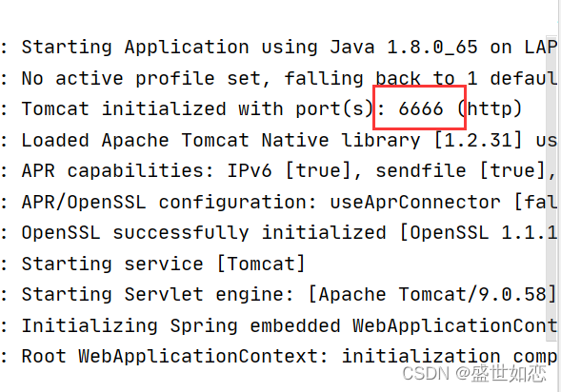561x392 pixels.
Task: Click the 'useAprConnector' text
Action: pos(415,203)
